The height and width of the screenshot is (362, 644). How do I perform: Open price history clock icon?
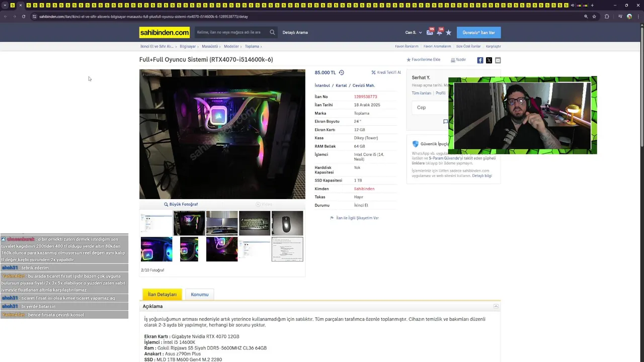pos(341,72)
